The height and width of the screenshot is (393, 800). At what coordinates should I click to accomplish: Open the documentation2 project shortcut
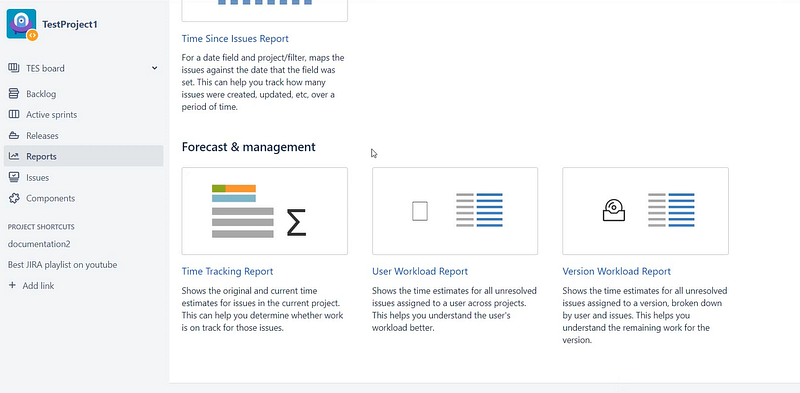click(x=39, y=244)
